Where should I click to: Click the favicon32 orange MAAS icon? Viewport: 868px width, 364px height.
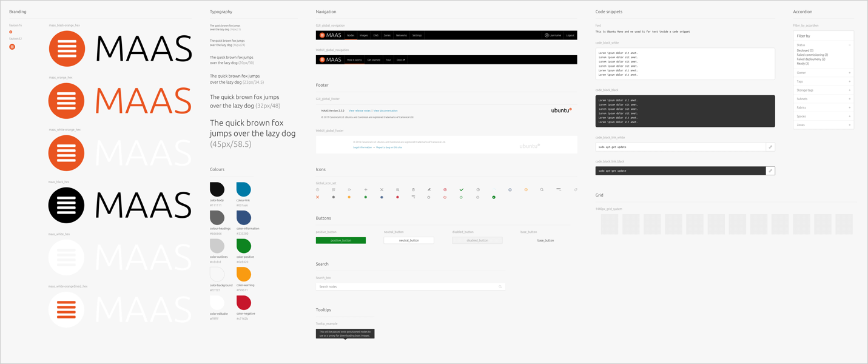(12, 47)
